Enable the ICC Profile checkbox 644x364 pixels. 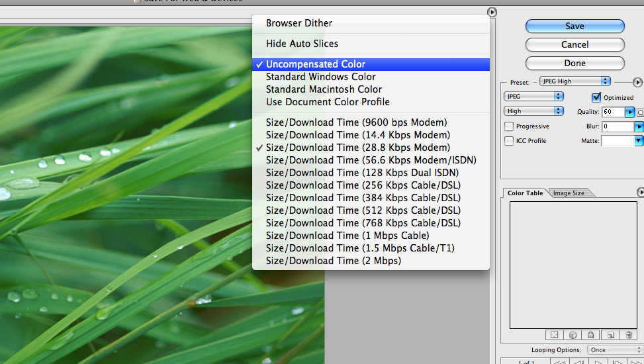tap(509, 141)
